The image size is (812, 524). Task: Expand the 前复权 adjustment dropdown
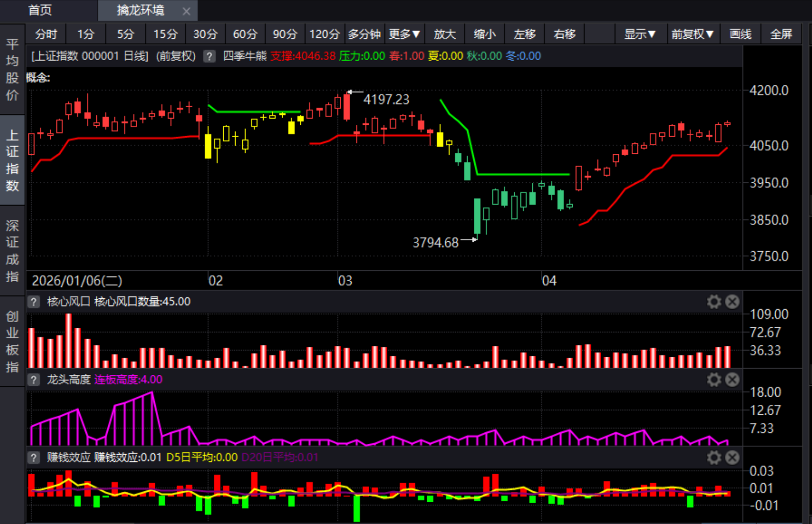point(693,34)
